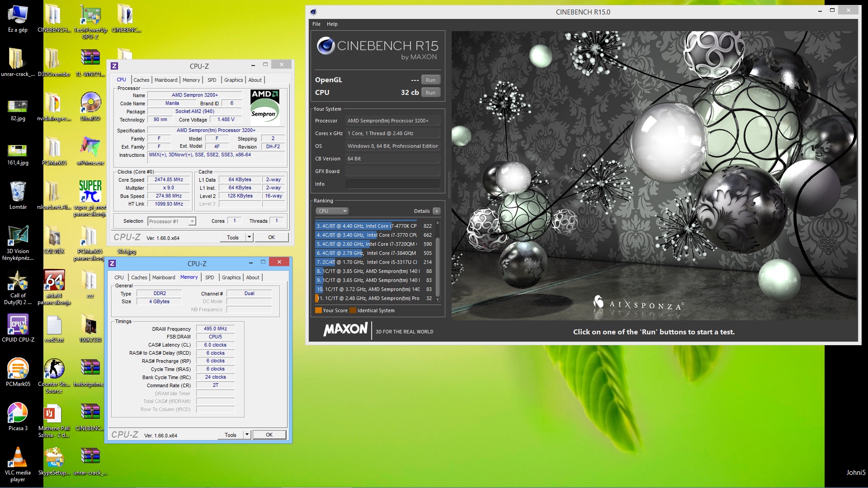
Task: Click the Info input field in Cinebench
Action: click(x=392, y=184)
